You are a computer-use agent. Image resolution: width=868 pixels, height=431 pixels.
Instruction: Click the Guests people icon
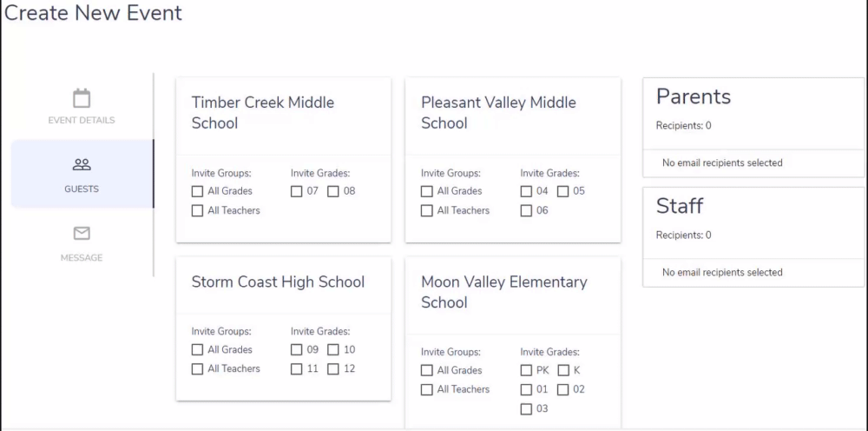82,164
